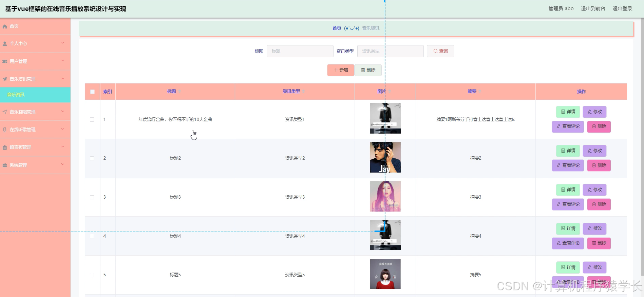Click pink 删除 button for row 标题3
This screenshot has height=297, width=644.
(x=599, y=204)
